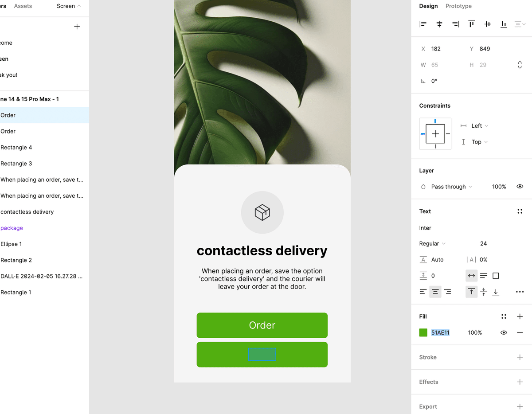This screenshot has height=414, width=532.
Task: Switch to Prototype tab
Action: [x=458, y=6]
